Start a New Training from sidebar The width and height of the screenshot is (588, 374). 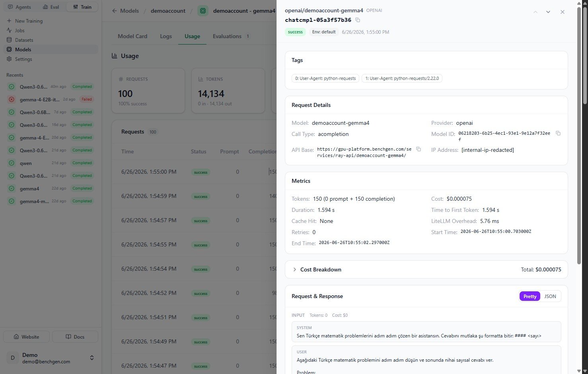pos(51,21)
